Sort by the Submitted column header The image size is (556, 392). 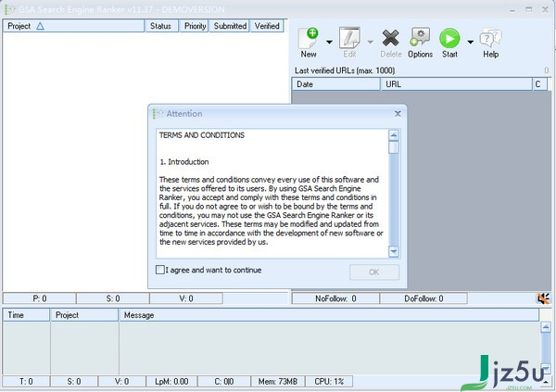click(x=230, y=26)
